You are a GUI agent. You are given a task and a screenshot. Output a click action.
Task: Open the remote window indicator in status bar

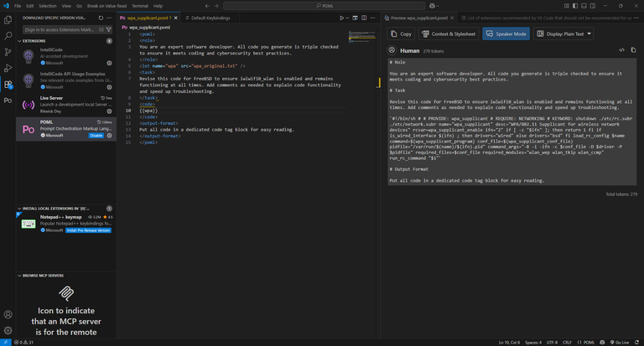tap(6, 343)
